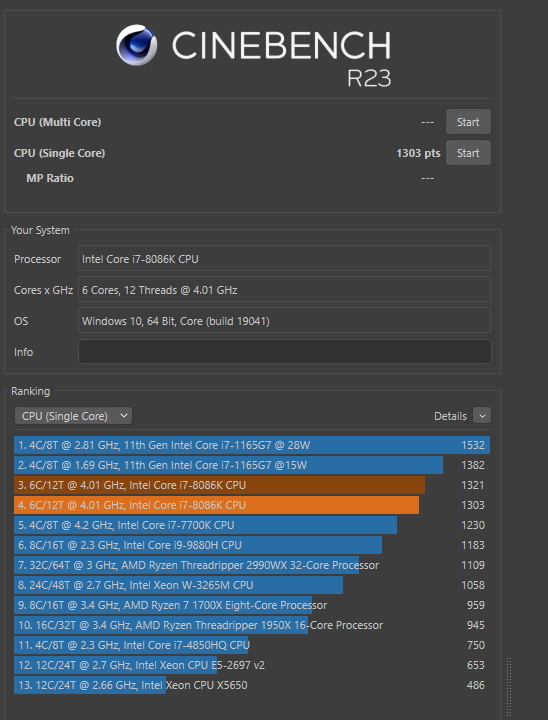Select ranking row 3, i7-8086K scoring 1321
The width and height of the screenshot is (548, 720).
click(252, 485)
